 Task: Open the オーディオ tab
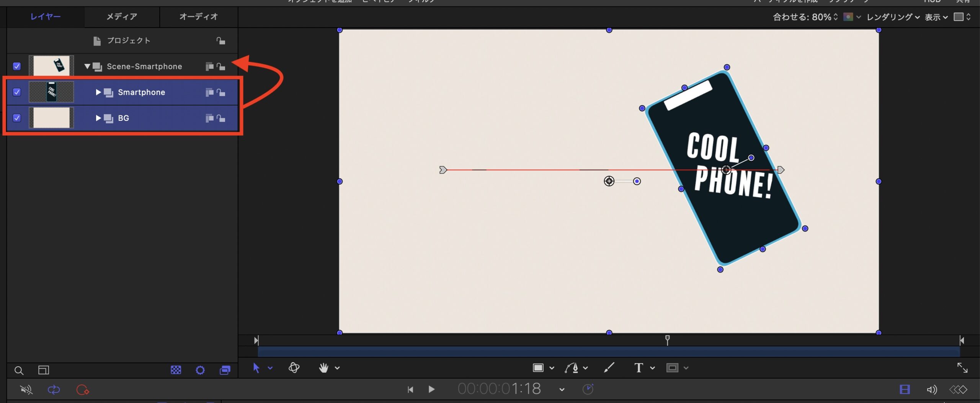tap(198, 17)
